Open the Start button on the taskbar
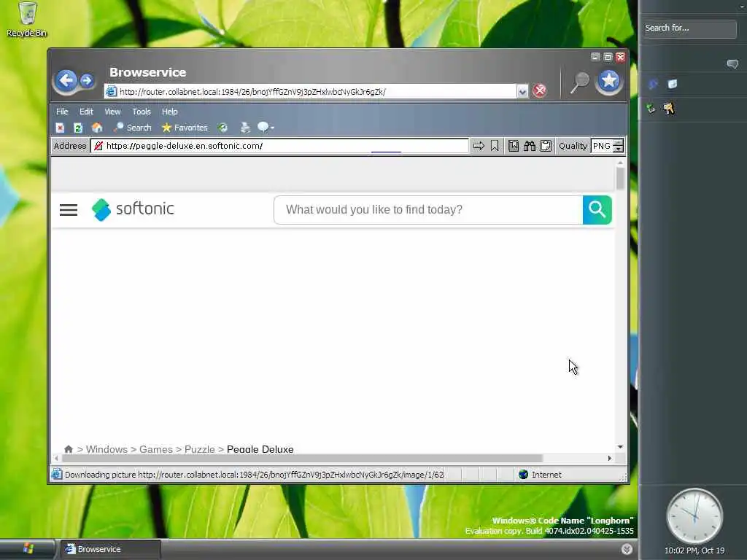 28,549
